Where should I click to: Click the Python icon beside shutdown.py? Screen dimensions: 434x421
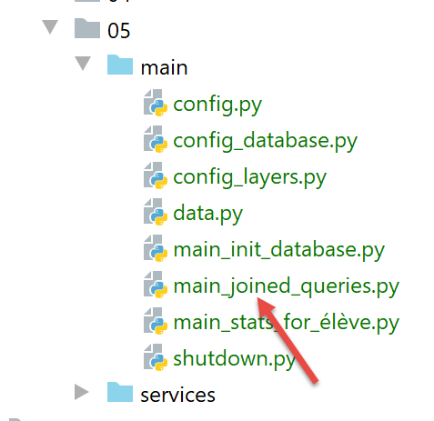tap(156, 357)
